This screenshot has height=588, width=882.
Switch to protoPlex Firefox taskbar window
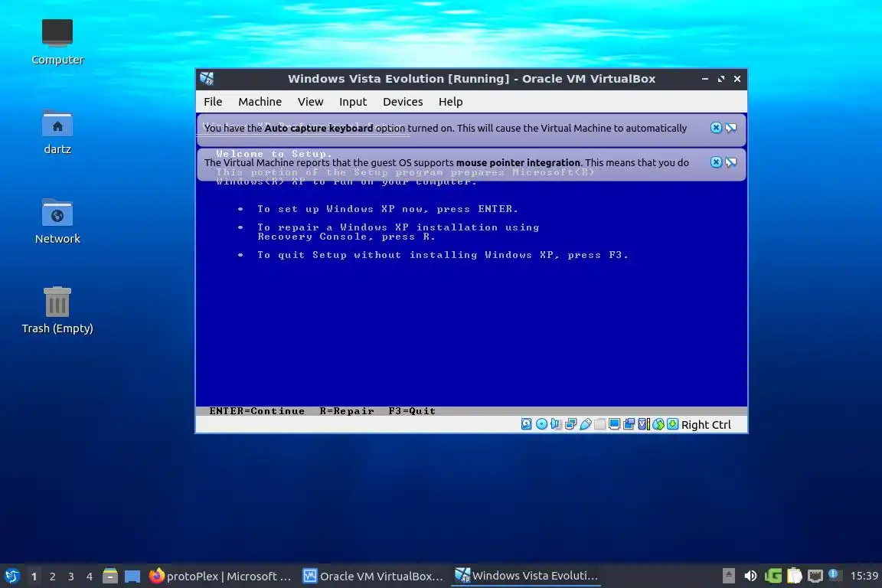[220, 577]
